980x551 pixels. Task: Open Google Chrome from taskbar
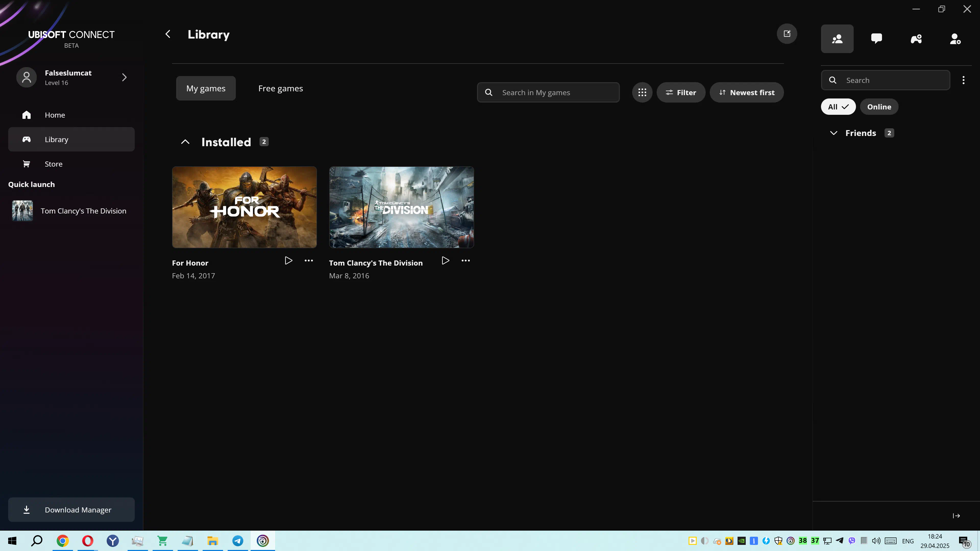click(63, 541)
